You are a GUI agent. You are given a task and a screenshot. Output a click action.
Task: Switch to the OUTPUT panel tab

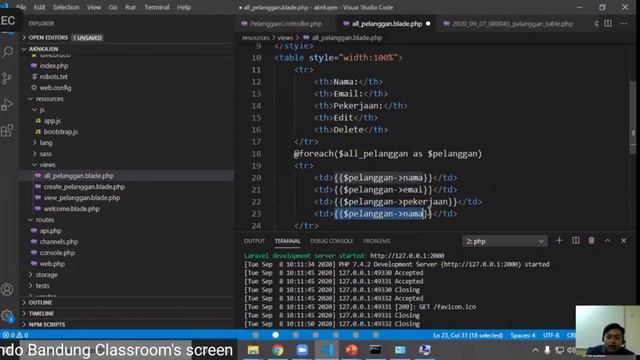(254, 241)
